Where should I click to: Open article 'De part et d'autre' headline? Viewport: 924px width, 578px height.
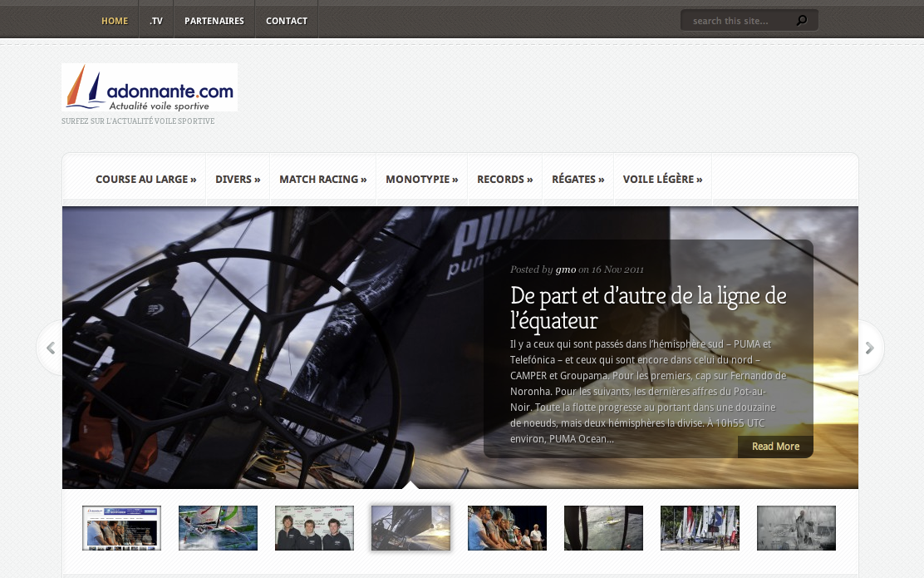tap(648, 308)
